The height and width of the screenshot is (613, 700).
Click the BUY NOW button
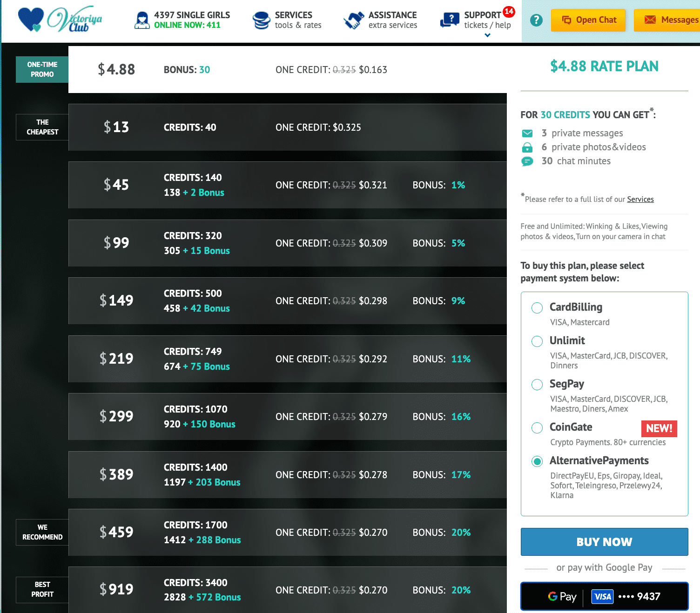click(604, 542)
